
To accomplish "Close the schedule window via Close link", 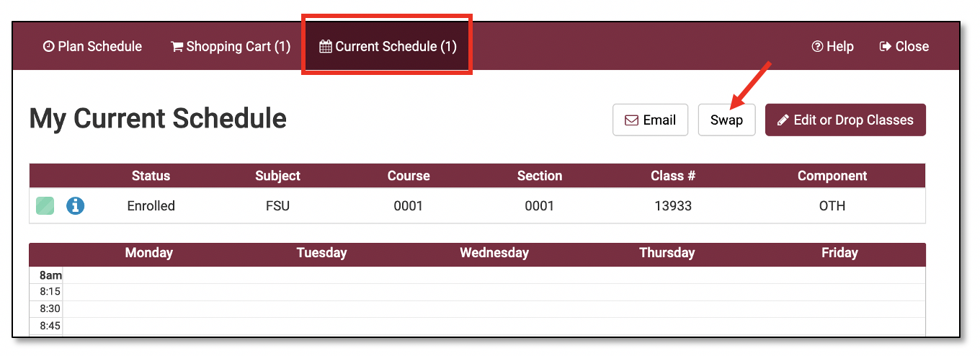I will click(x=904, y=47).
